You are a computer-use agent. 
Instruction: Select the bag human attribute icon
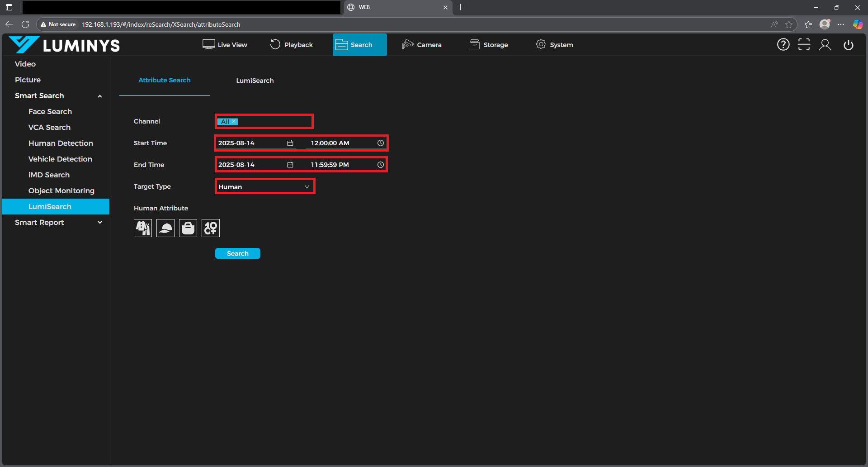188,228
